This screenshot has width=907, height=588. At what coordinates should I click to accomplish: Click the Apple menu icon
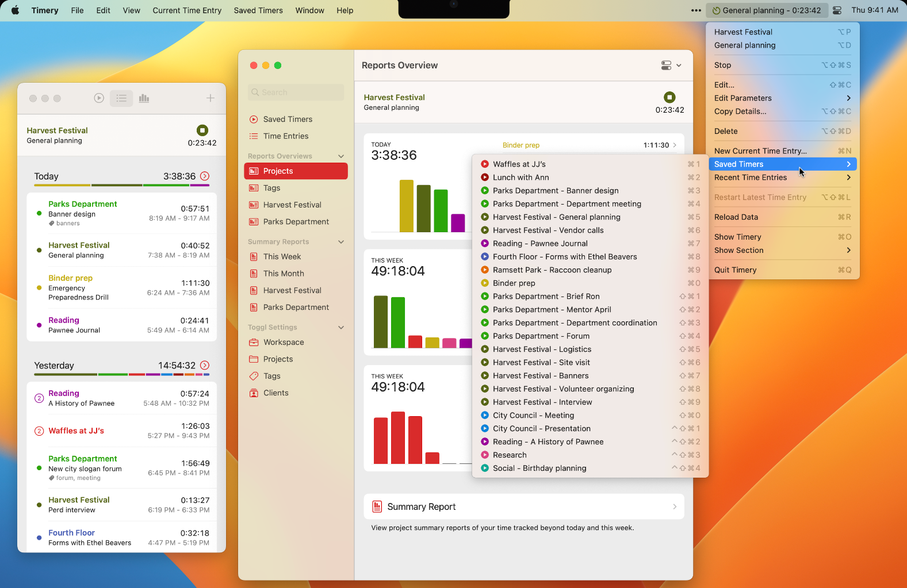click(15, 10)
